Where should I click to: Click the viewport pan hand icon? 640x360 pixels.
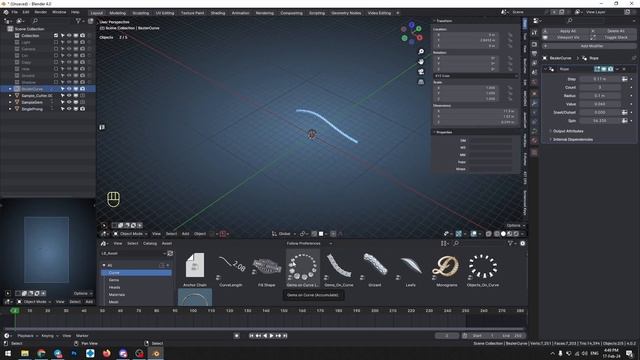coord(421,62)
